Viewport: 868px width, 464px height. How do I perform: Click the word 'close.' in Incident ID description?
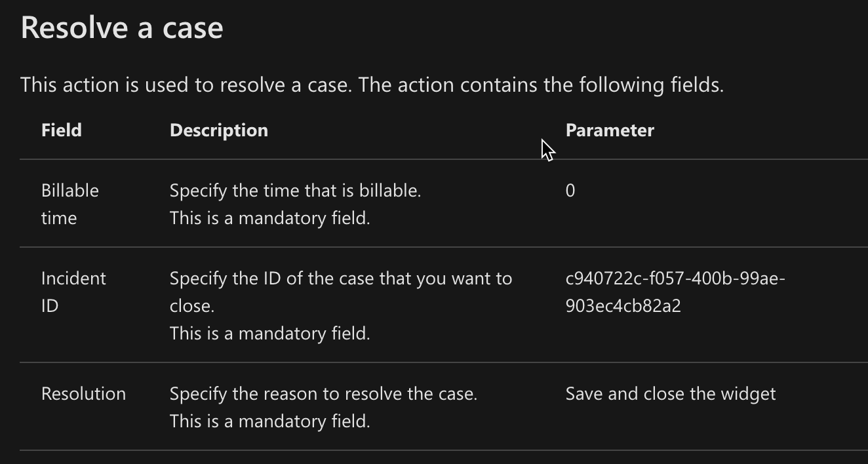[x=192, y=306]
